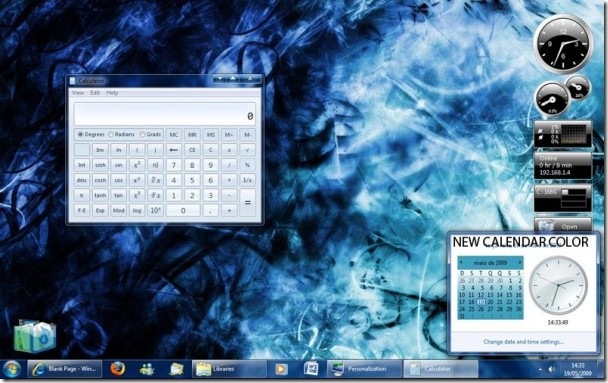
Task: Click the MS memory store key
Action: coord(211,135)
